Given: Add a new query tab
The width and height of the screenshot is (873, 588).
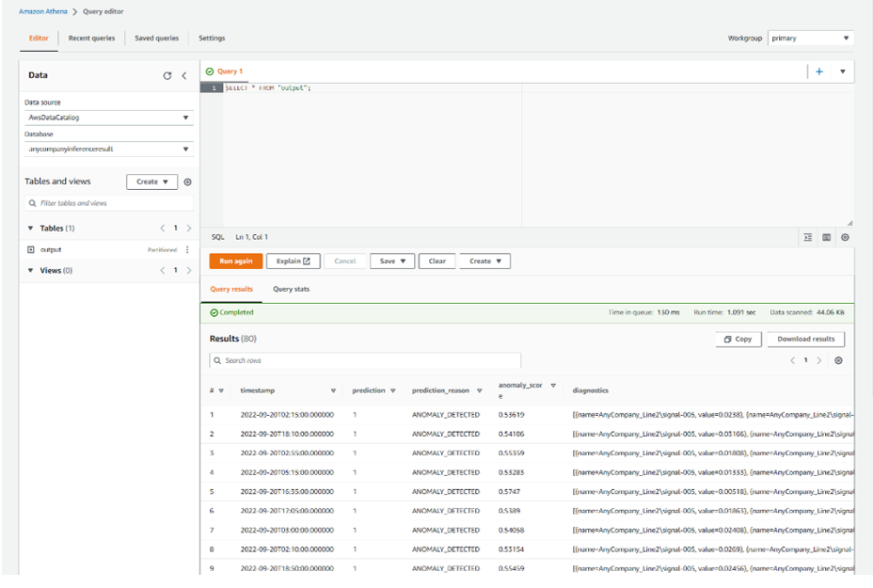Looking at the screenshot, I should pyautogui.click(x=819, y=72).
